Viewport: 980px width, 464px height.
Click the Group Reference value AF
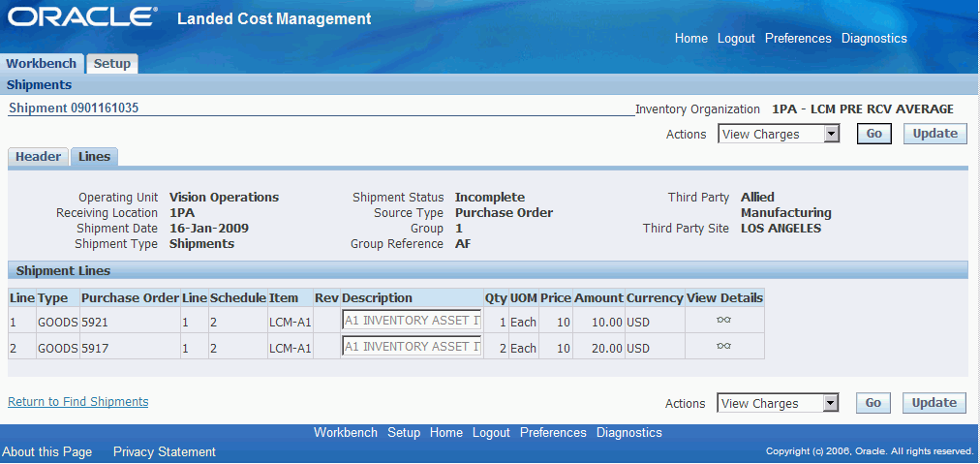tap(463, 244)
